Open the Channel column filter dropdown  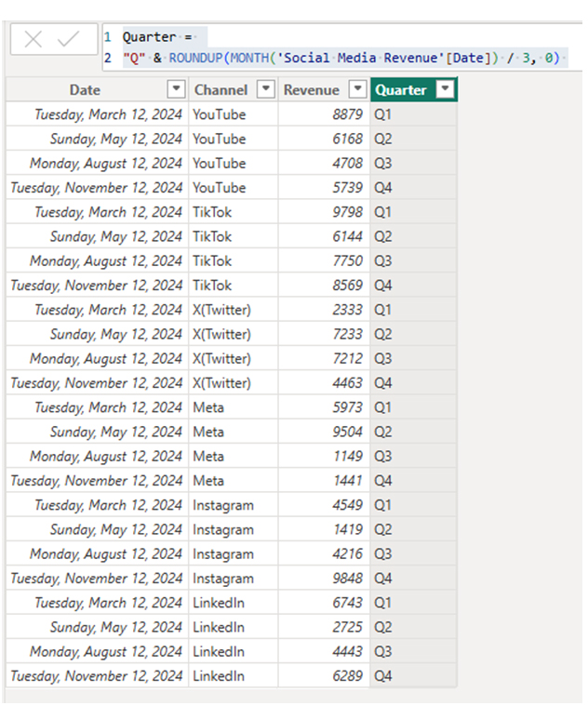pos(265,90)
